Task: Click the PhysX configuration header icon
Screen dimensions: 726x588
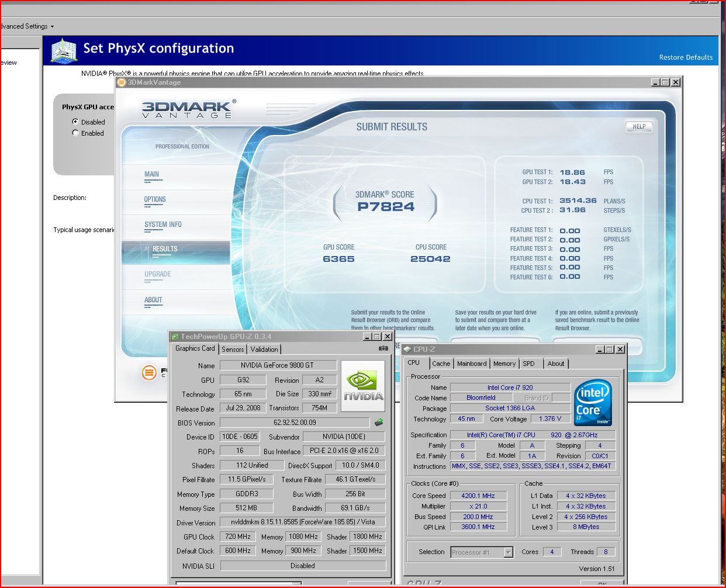Action: tap(64, 50)
